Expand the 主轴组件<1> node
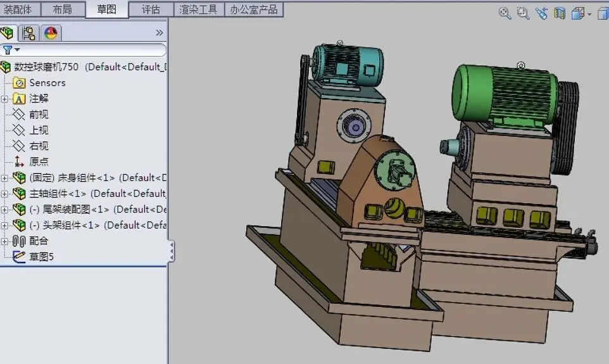The width and height of the screenshot is (609, 364). pos(4,194)
